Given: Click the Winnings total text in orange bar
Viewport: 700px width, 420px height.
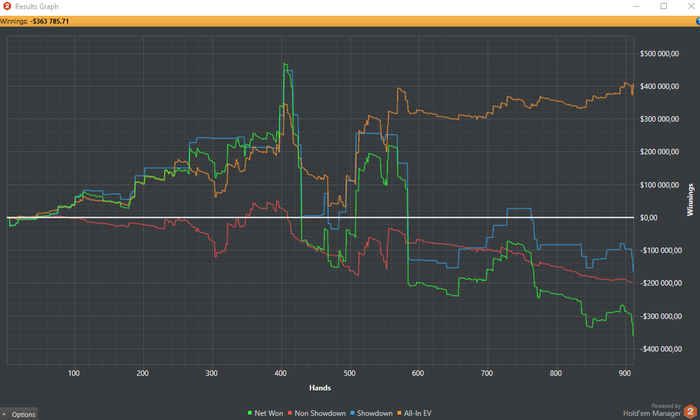Looking at the screenshot, I should pos(34,21).
